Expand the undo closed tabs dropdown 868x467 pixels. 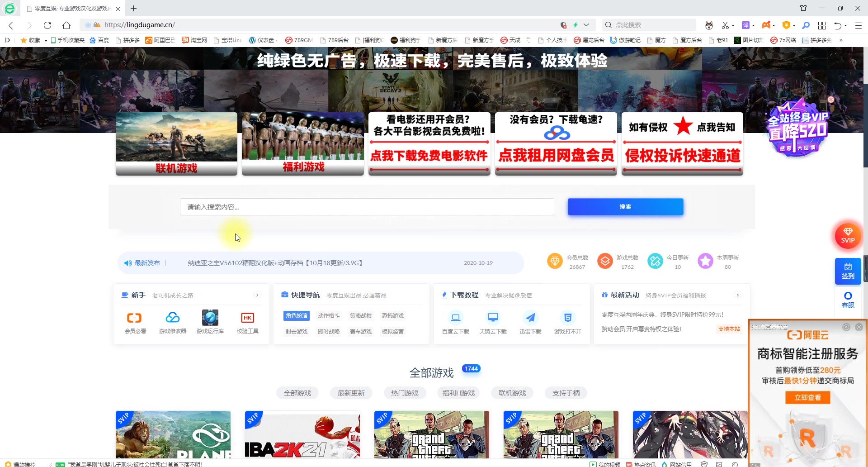845,26
